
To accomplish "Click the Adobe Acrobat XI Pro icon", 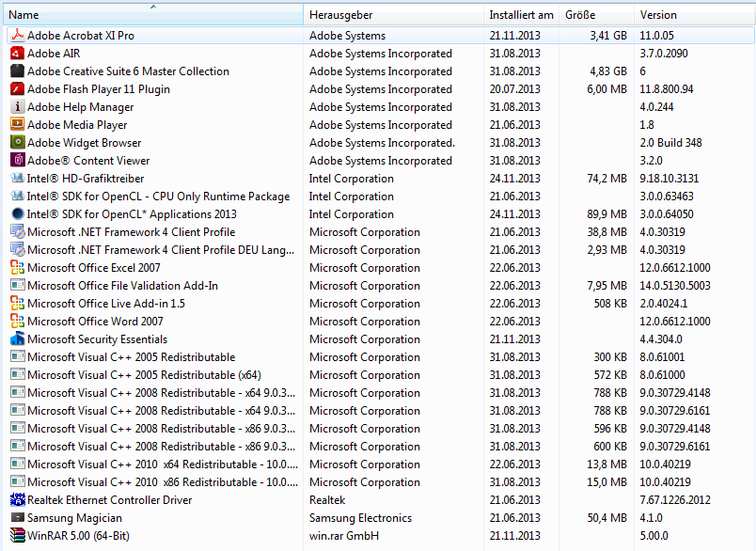I will 17,35.
